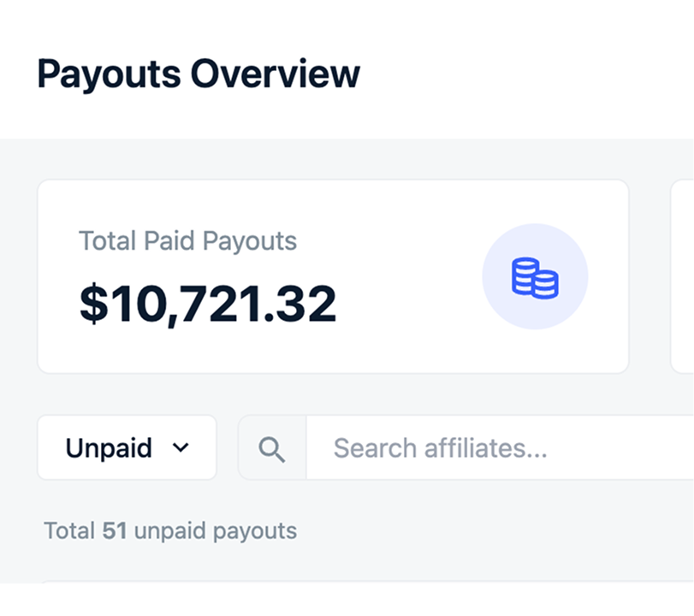
Task: Click the partially visible card at right edge
Action: point(683,276)
